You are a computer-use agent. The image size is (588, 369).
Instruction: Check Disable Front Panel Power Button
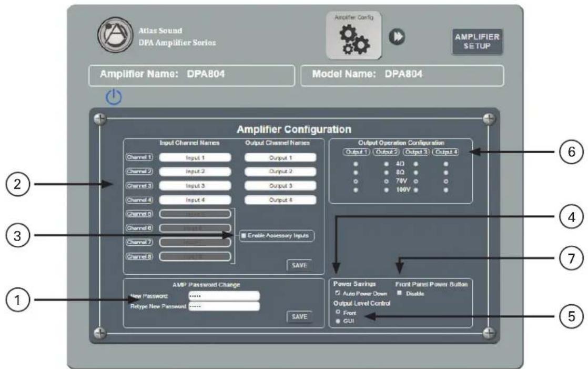[400, 293]
